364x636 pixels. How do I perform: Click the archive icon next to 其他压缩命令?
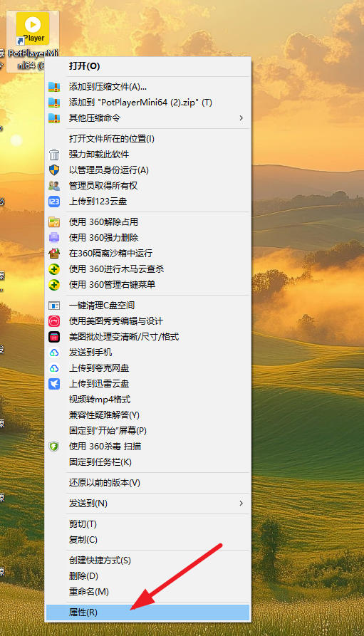tap(54, 118)
